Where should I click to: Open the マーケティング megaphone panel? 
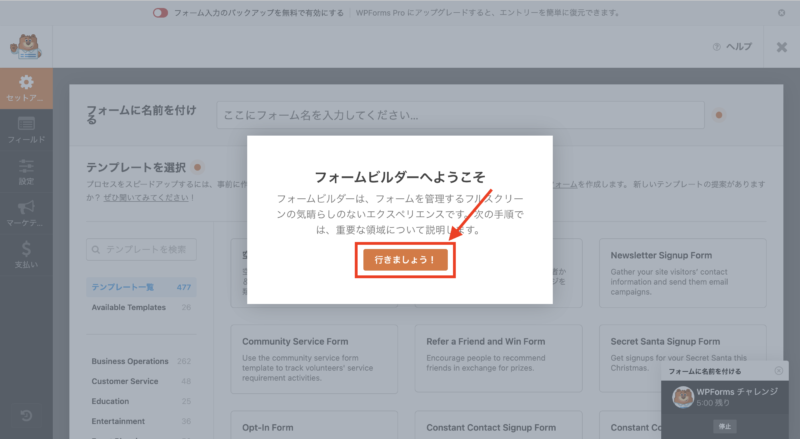click(26, 214)
